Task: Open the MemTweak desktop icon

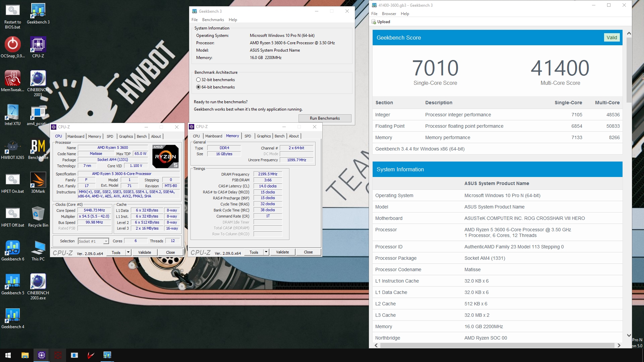Action: (x=13, y=81)
